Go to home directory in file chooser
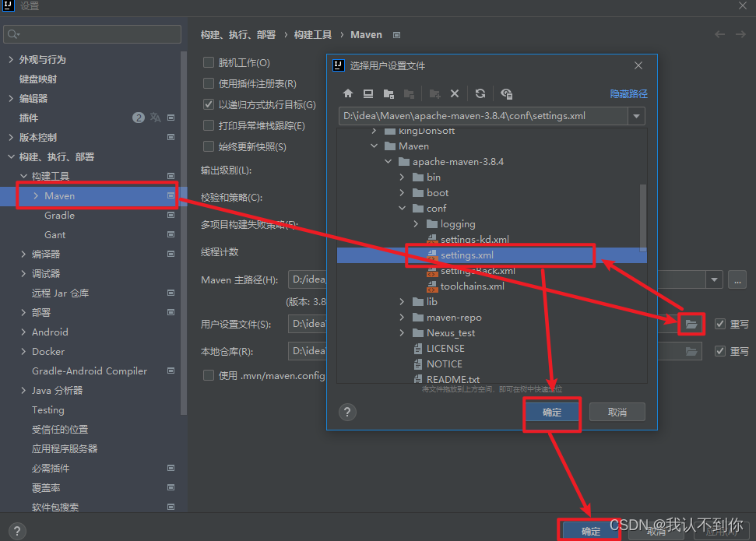Image resolution: width=756 pixels, height=541 pixels. 347,93
